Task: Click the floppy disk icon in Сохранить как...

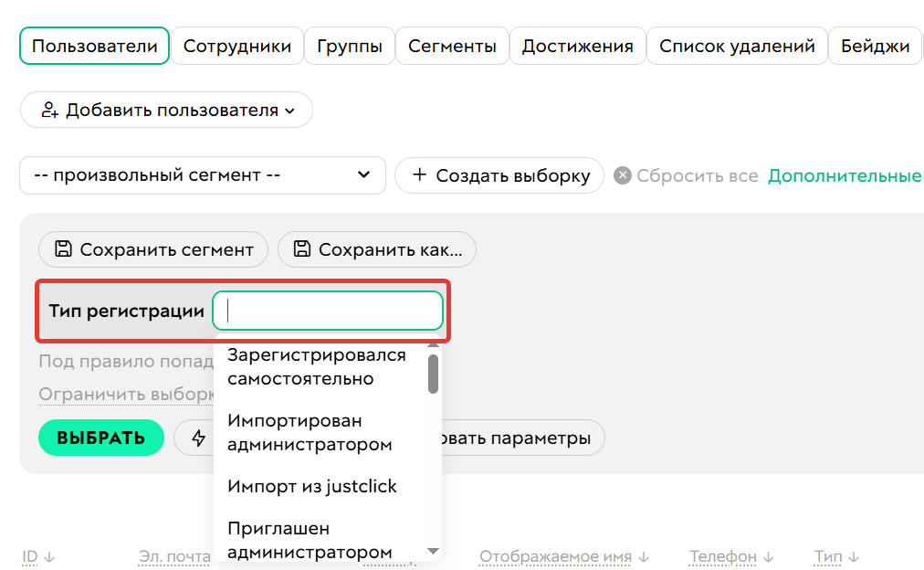Action: 302,249
